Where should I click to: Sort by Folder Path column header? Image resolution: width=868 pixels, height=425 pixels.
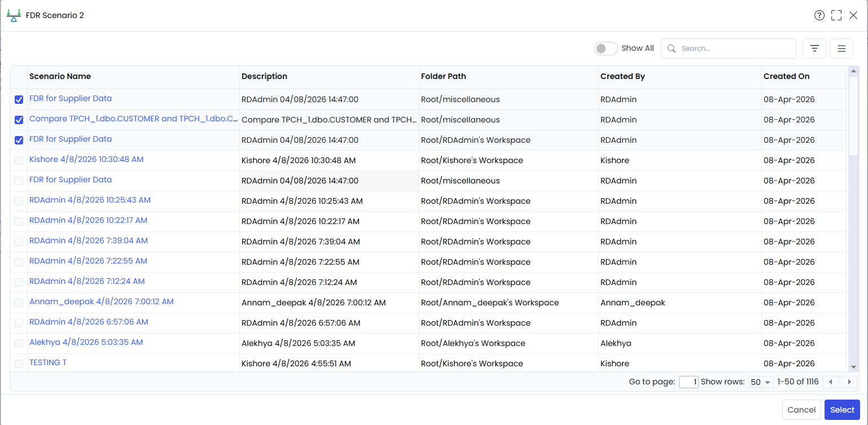point(443,76)
